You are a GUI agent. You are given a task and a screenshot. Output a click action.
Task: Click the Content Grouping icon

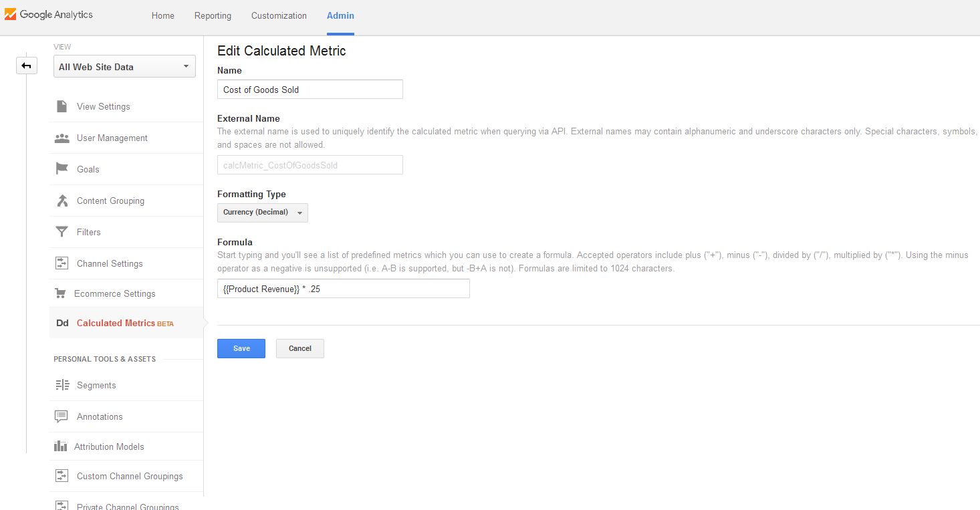click(x=62, y=201)
